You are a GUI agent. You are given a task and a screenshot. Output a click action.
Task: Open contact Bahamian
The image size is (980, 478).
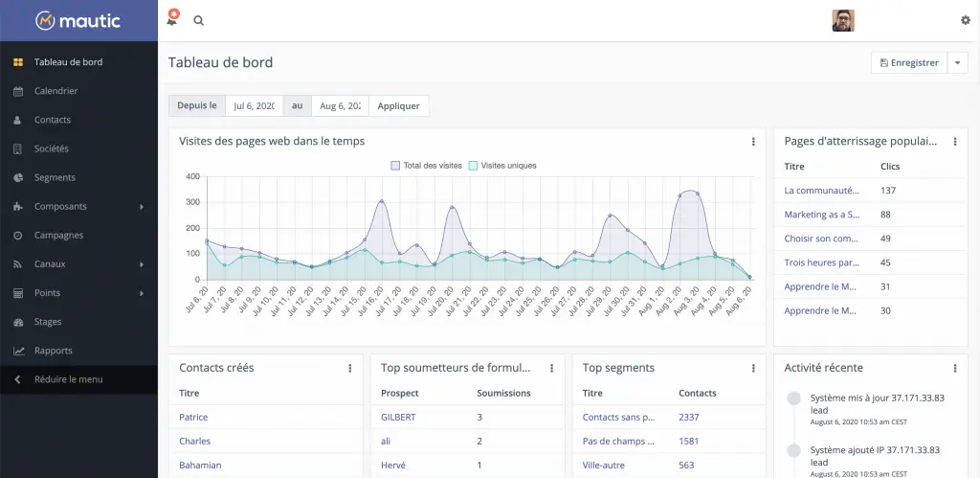tap(200, 465)
